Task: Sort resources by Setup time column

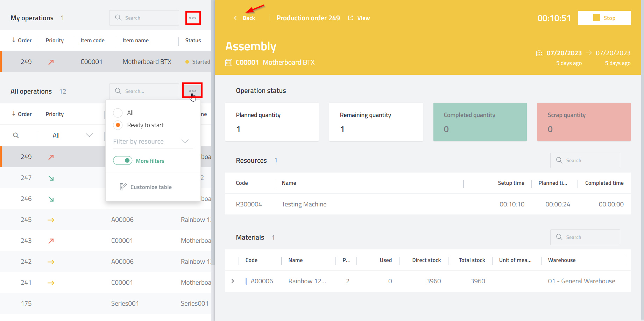Action: click(511, 183)
